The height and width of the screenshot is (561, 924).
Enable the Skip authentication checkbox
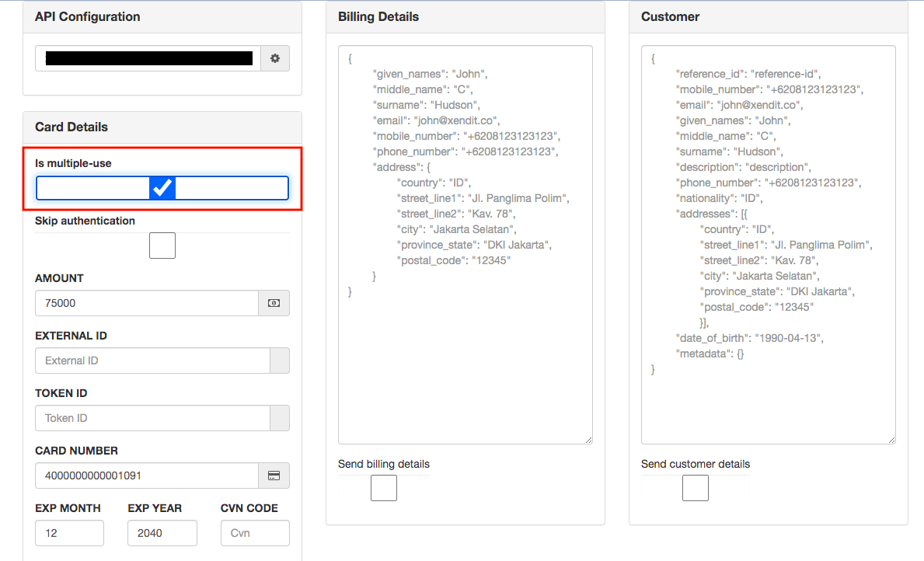pos(162,245)
